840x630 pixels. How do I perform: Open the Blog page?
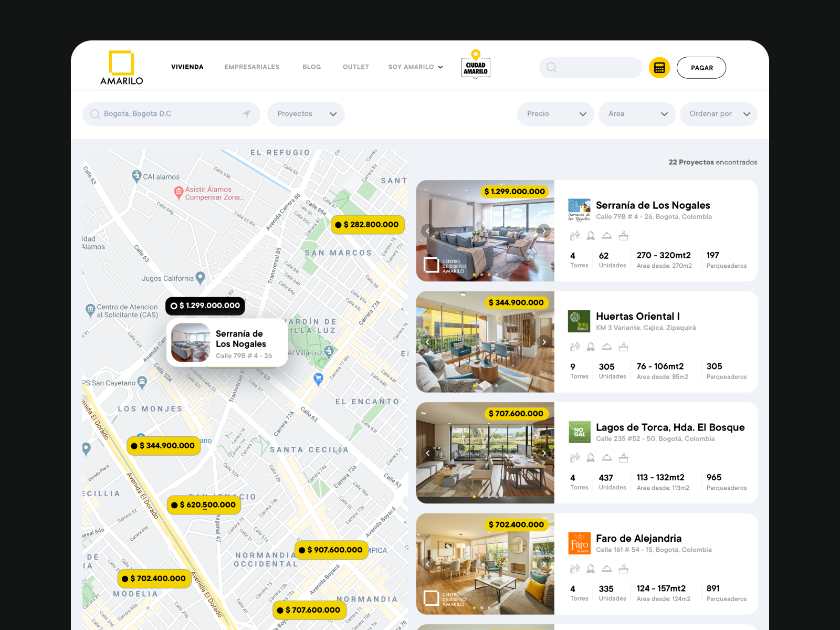312,67
